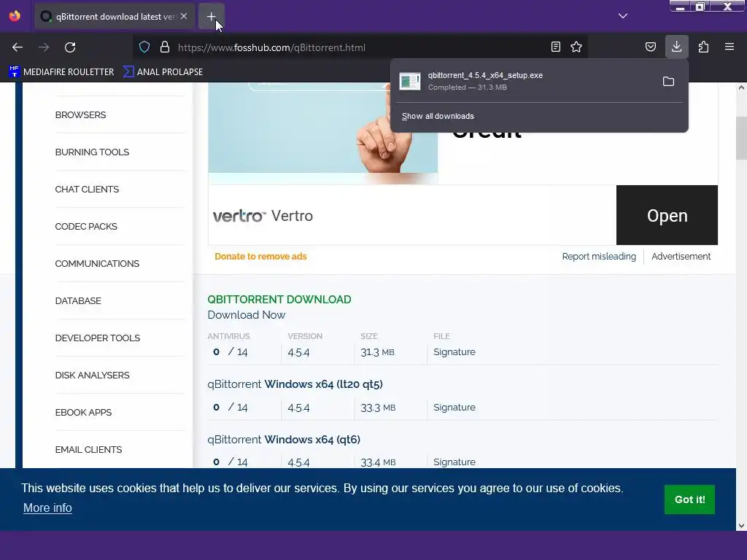Open MEDIAFIRE ROULETTER bookmark
The width and height of the screenshot is (747, 560).
point(61,72)
